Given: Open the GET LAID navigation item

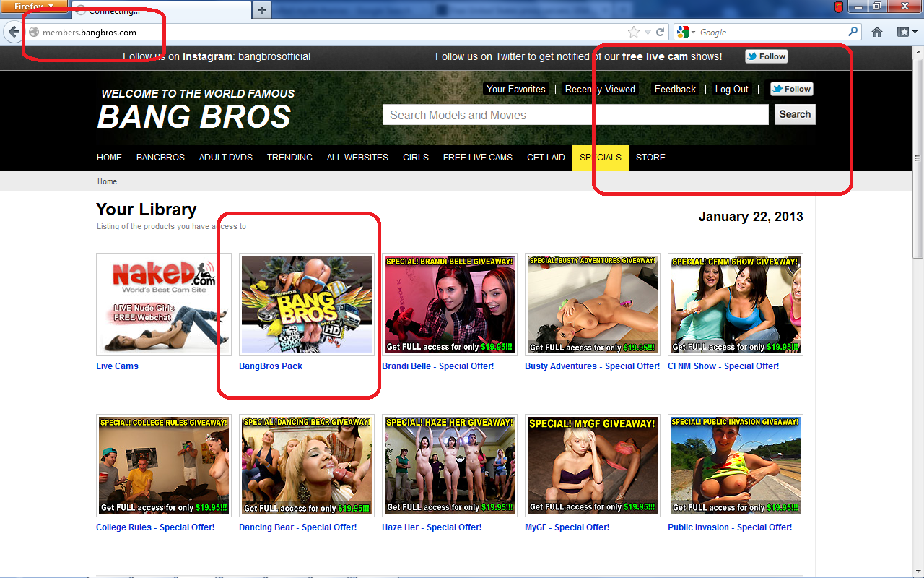Looking at the screenshot, I should point(546,158).
